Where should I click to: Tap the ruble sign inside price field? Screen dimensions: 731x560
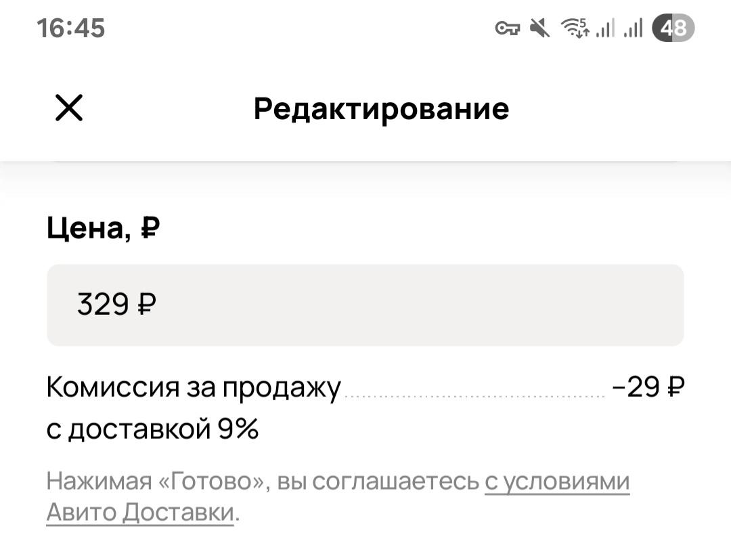[147, 305]
